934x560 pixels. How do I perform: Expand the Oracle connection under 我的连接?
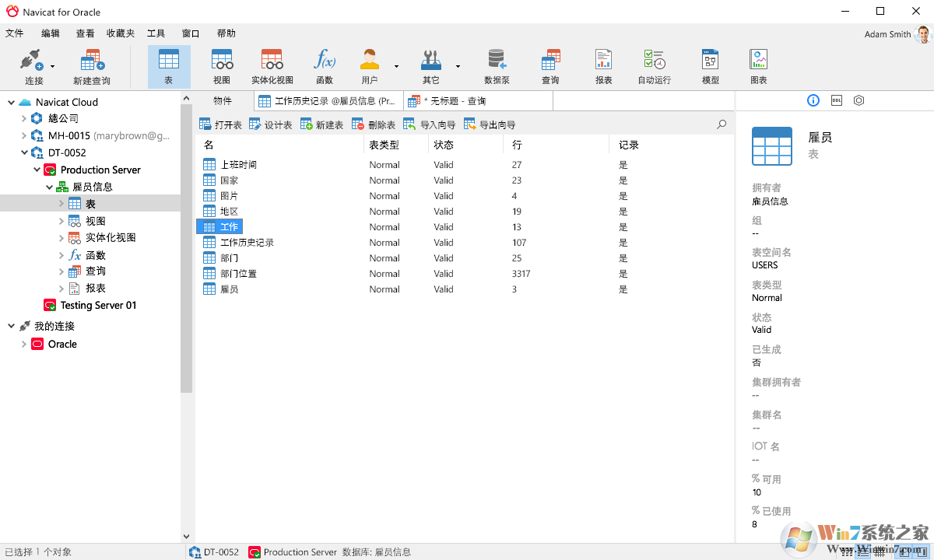pyautogui.click(x=23, y=344)
